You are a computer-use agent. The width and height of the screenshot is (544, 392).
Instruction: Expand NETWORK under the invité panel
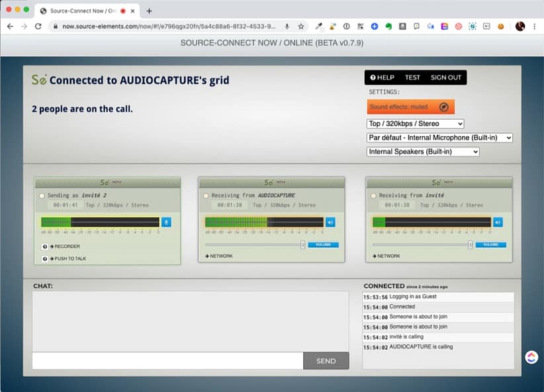tap(386, 256)
